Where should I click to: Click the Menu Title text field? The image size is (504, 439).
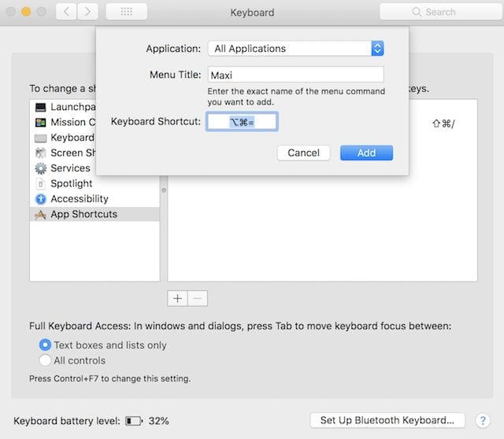[x=296, y=75]
